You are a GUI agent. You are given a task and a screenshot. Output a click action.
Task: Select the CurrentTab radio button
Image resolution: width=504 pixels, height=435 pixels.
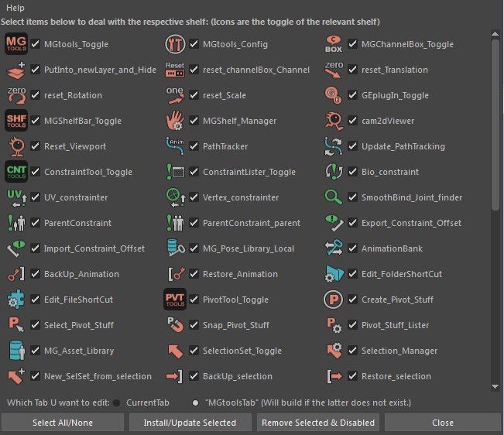pyautogui.click(x=117, y=402)
